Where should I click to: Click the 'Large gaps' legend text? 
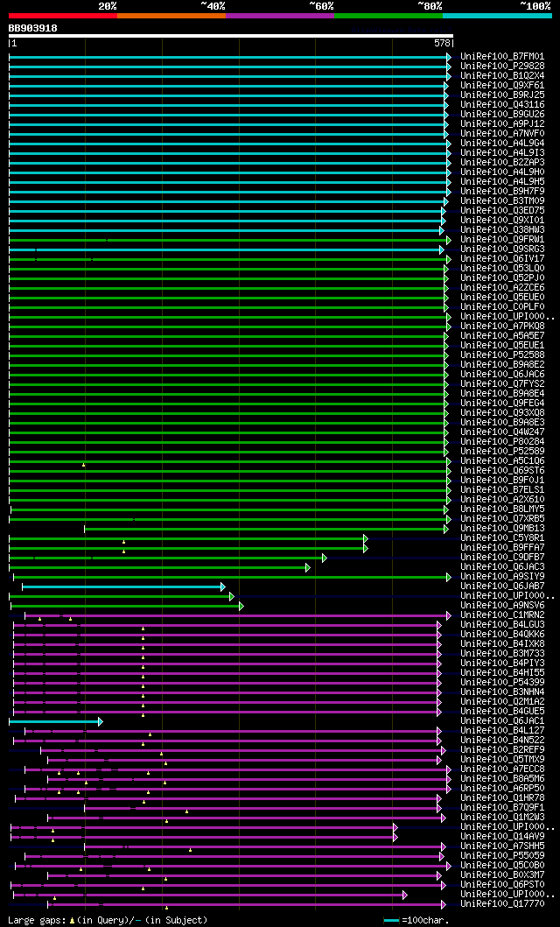[x=37, y=920]
